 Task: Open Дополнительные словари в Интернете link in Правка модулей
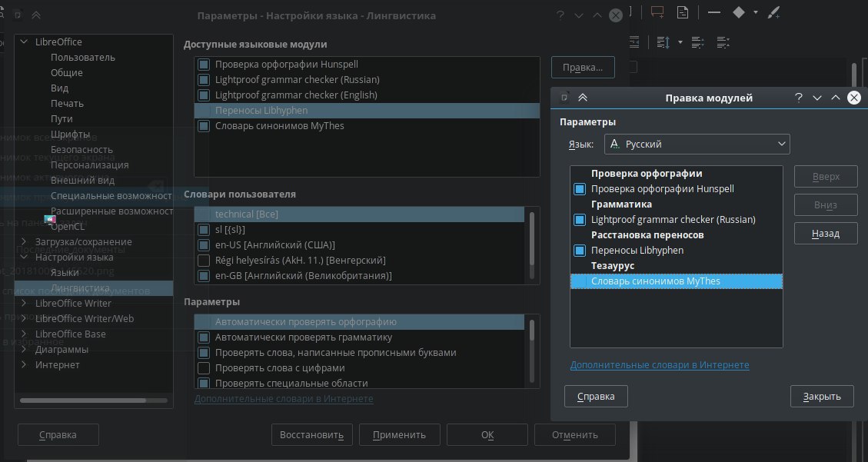660,365
